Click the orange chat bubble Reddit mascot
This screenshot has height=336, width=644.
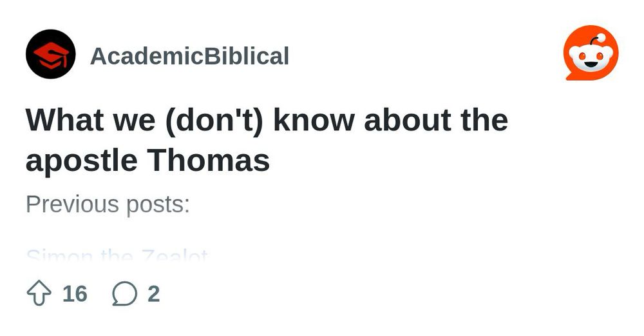click(591, 53)
